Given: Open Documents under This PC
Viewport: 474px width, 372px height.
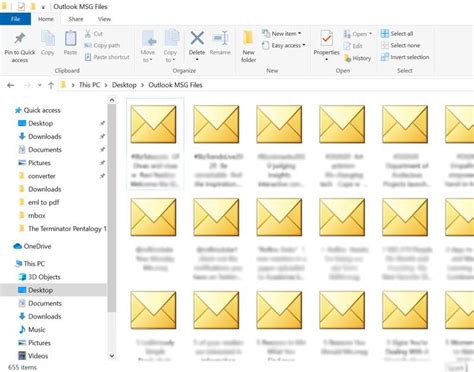Looking at the screenshot, I should click(x=40, y=303).
